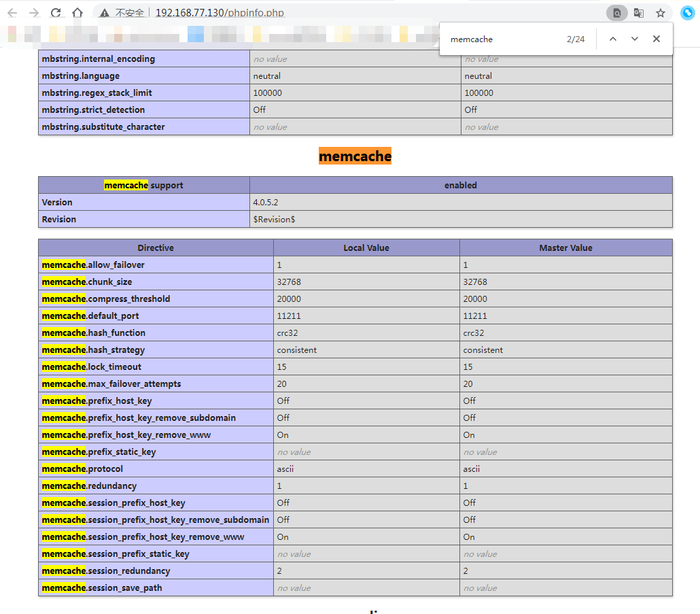
Task: Select the mbstring.substitute_character directive name
Action: [103, 126]
